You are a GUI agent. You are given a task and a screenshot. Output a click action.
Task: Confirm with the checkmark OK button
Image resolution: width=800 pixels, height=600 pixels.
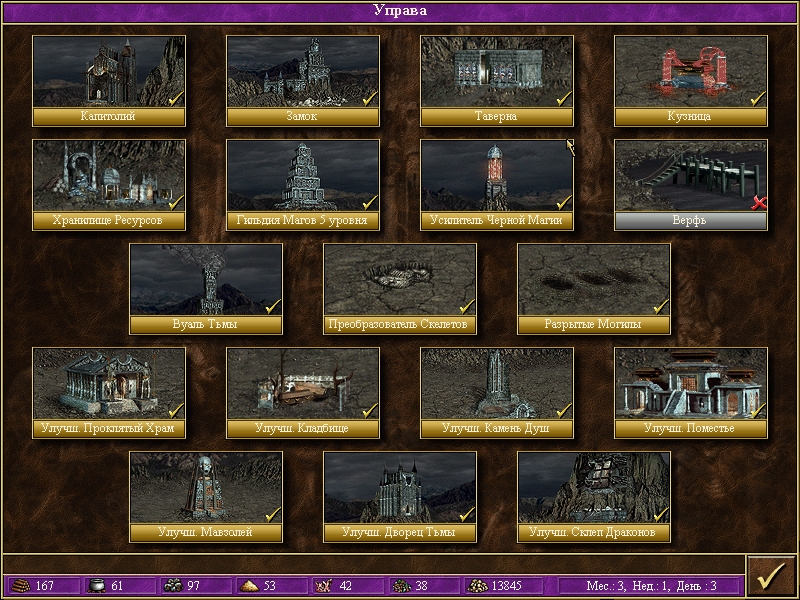pos(771,577)
